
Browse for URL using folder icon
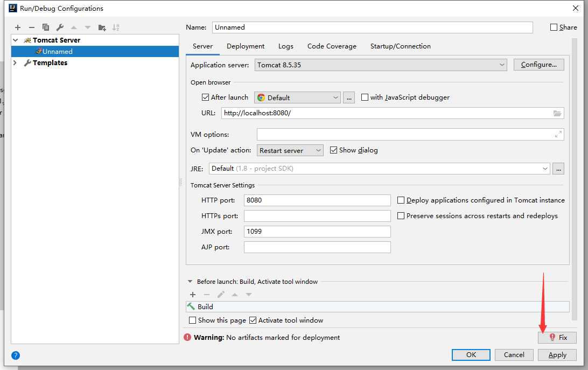557,113
